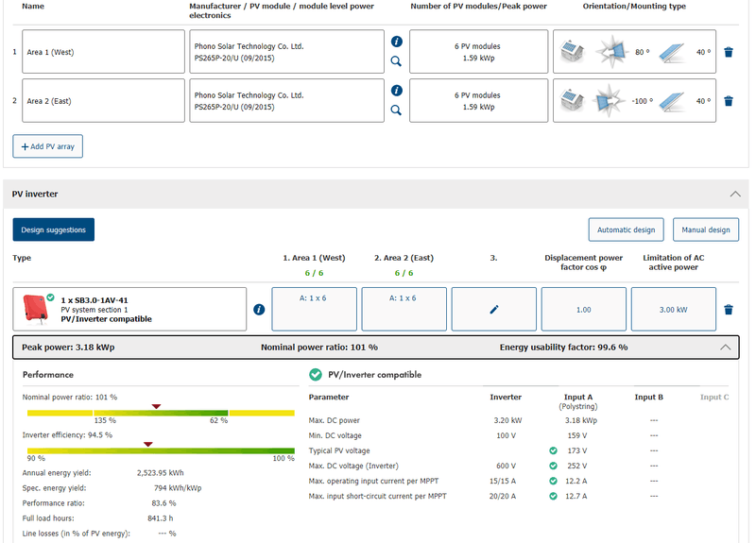Delete the Area 2 (East) PV array
Viewport: 756px width, 543px height.
(x=728, y=101)
